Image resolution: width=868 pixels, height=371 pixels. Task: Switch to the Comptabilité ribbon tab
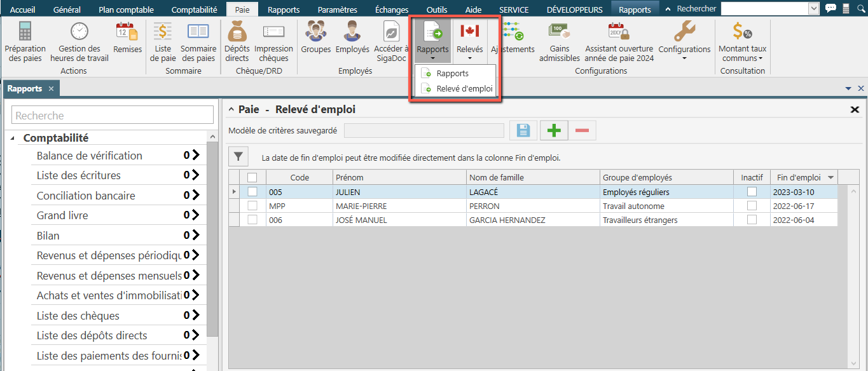[x=195, y=10]
